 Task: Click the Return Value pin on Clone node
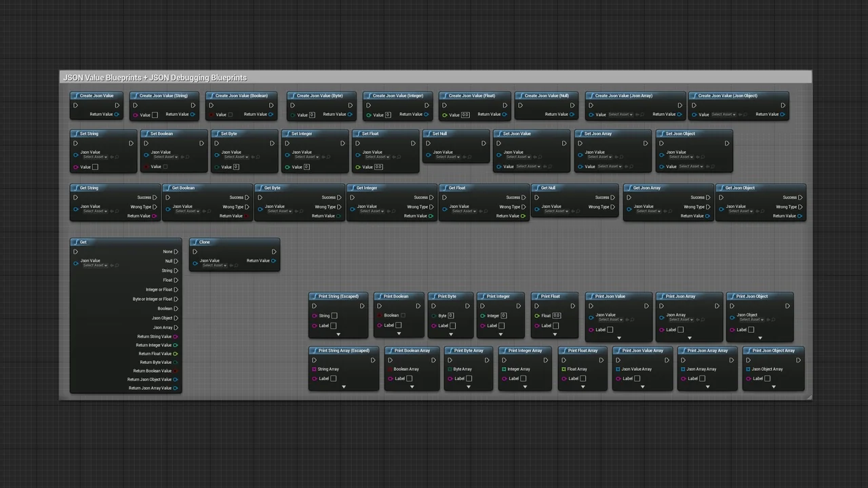(x=274, y=261)
